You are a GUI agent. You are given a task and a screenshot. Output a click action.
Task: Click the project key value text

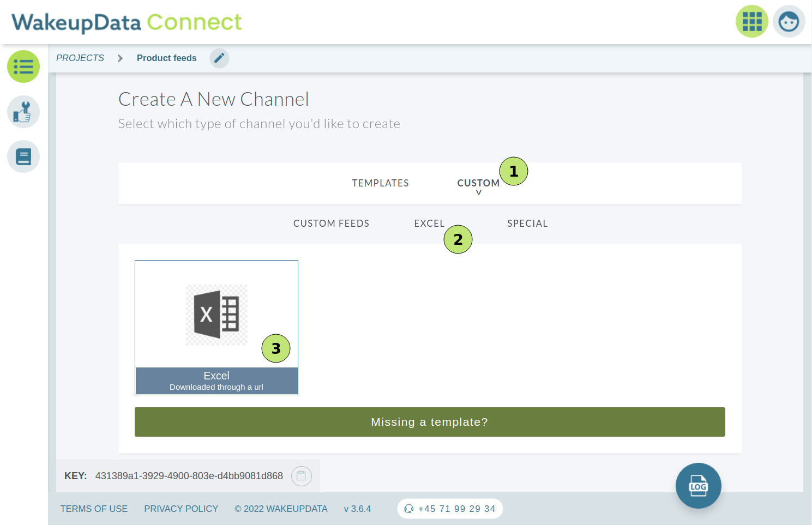point(189,476)
